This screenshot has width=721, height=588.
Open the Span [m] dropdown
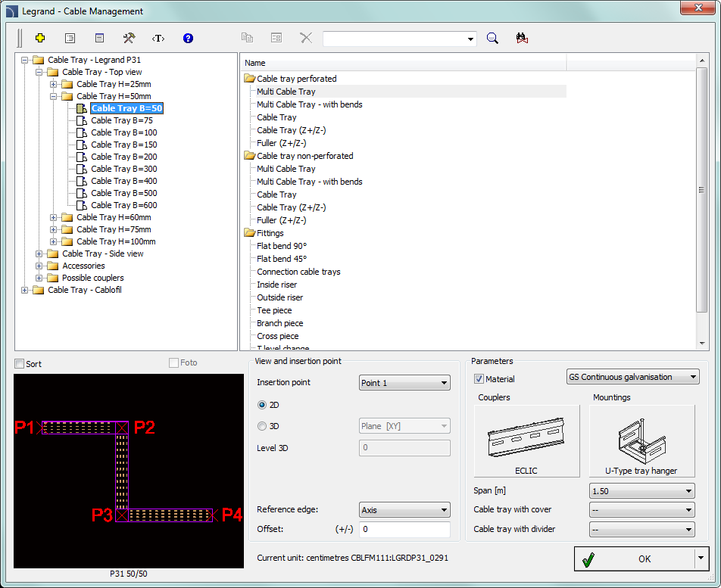(641, 491)
